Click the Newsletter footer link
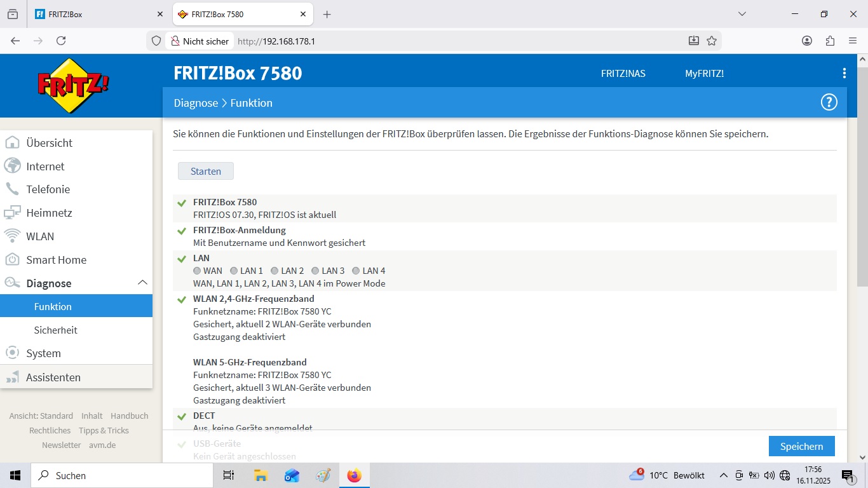Screen dimensions: 868x488 pos(62,445)
